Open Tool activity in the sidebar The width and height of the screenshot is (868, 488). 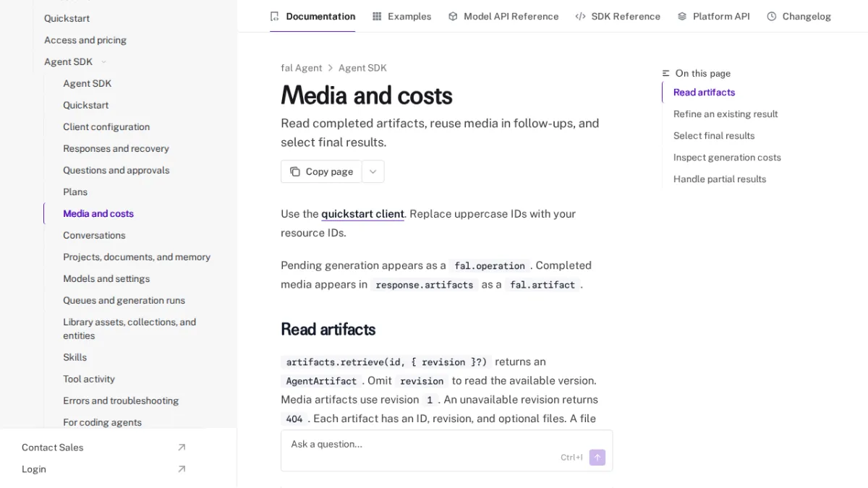click(x=89, y=380)
